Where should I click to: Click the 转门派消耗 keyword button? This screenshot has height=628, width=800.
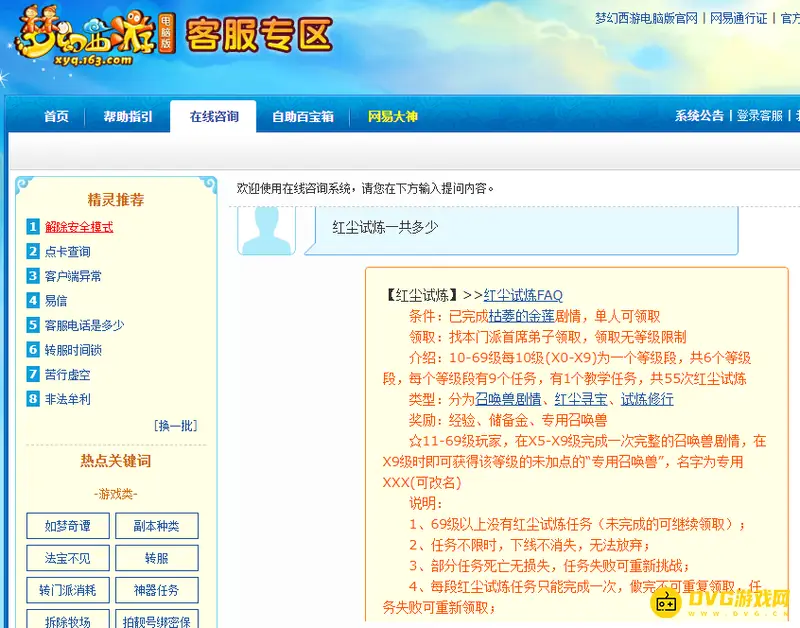[x=68, y=590]
